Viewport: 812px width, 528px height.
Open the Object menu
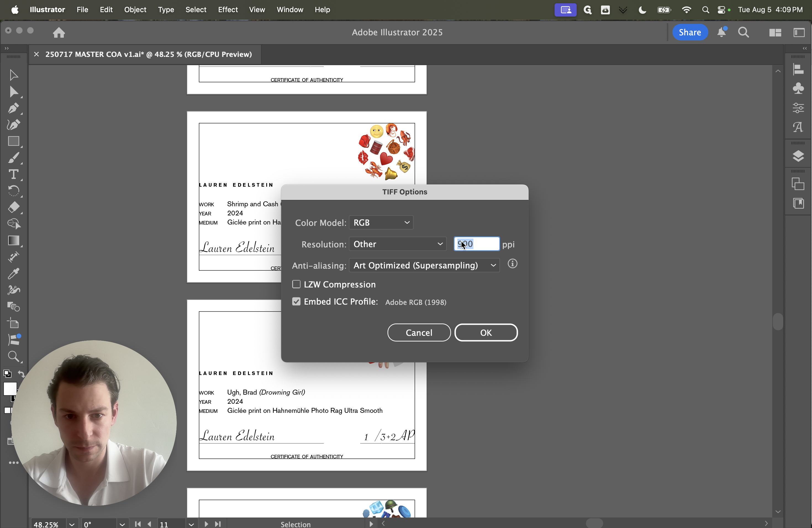pos(135,10)
